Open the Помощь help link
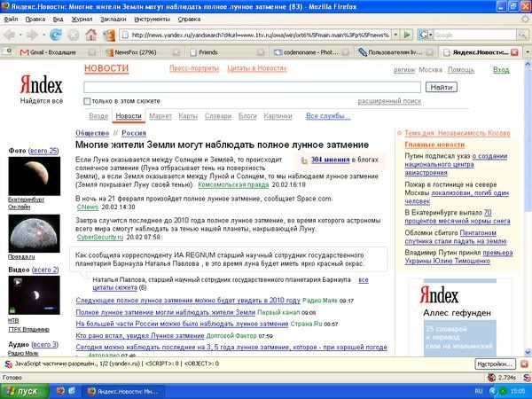The image size is (532, 399). point(461,69)
